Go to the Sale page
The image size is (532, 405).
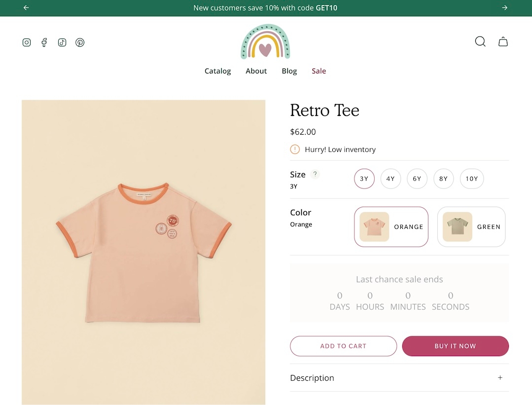point(319,71)
